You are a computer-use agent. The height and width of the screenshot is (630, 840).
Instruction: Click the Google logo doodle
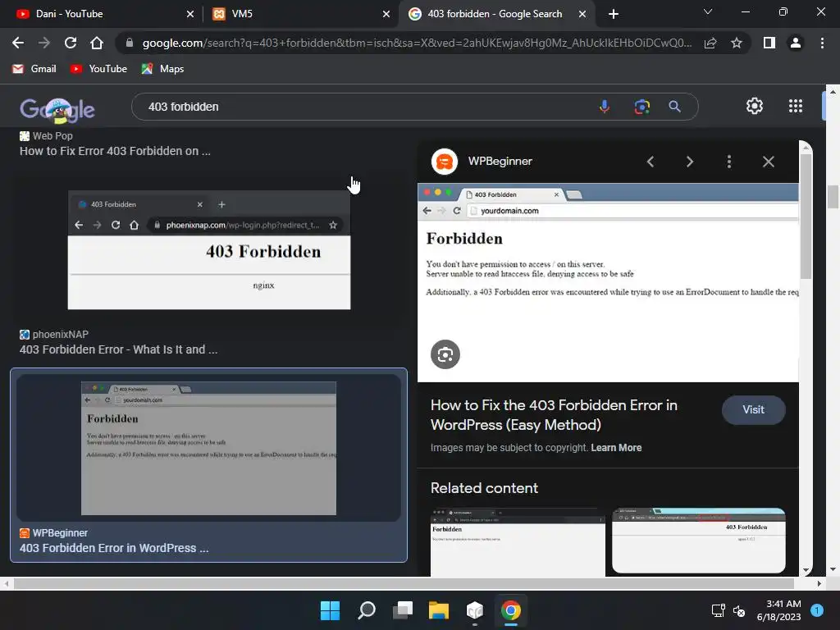pos(57,110)
